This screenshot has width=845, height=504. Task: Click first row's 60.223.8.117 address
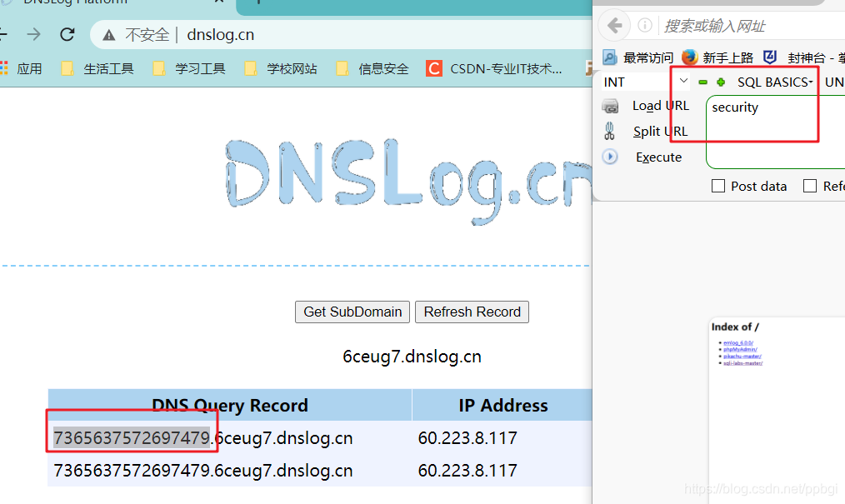pos(467,437)
